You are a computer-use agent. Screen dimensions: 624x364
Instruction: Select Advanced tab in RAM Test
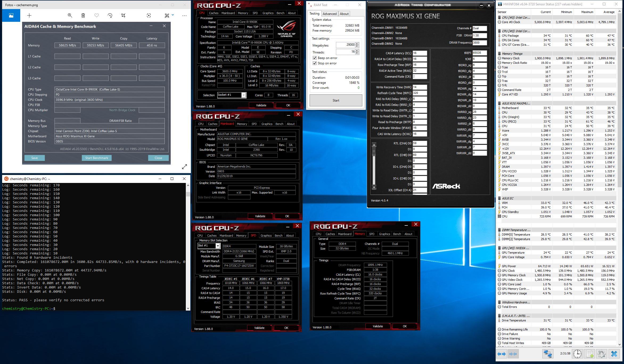330,14
